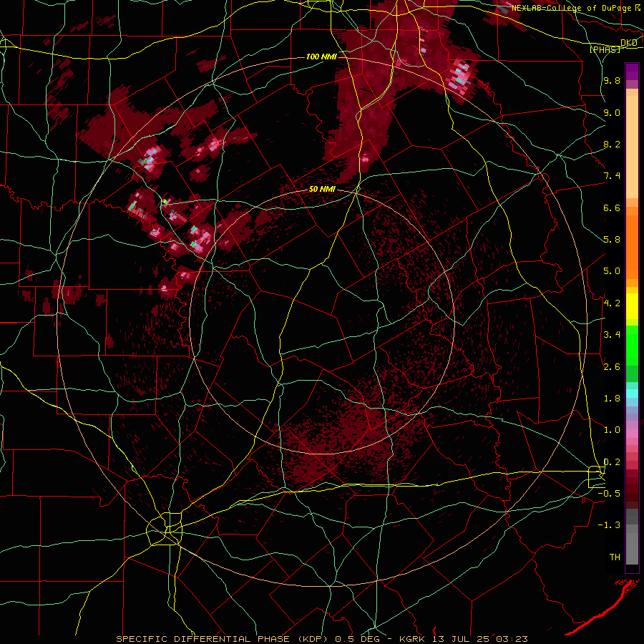Click the "100 NMI" range ring label
This screenshot has width=644, height=644.
coord(321,57)
